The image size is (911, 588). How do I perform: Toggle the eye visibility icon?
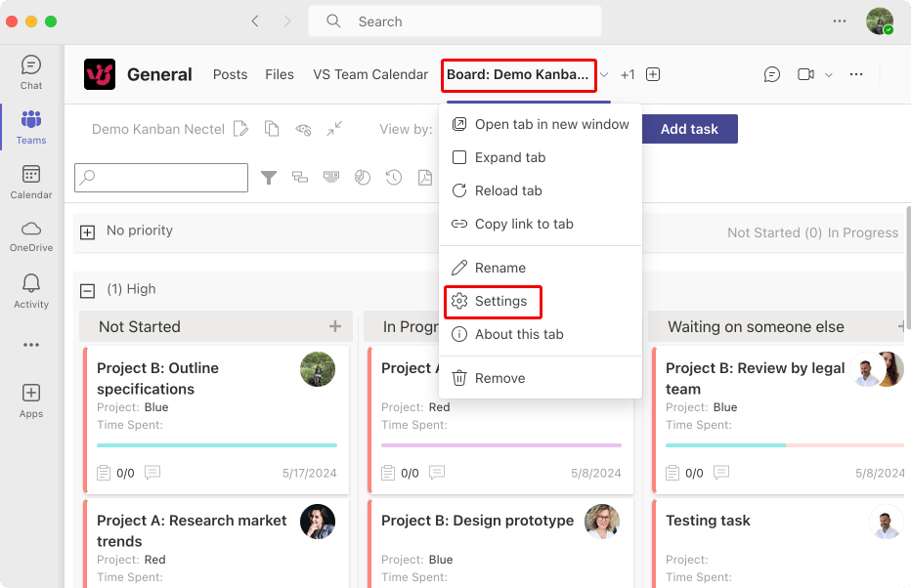click(x=303, y=129)
